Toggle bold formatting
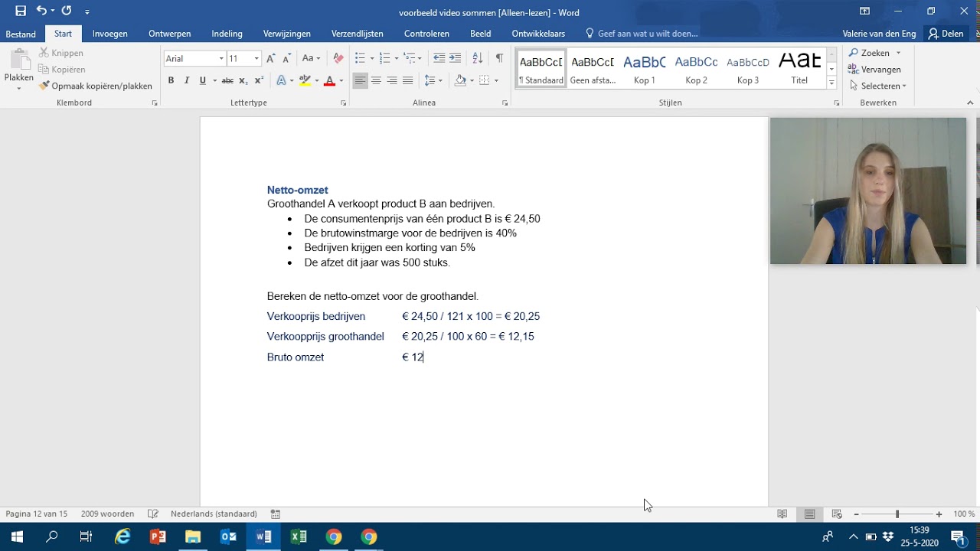 171,80
